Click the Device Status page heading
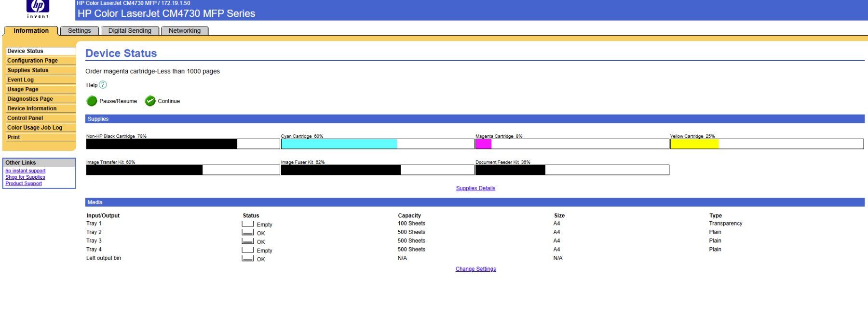Image resolution: width=868 pixels, height=318 pixels. pos(121,53)
